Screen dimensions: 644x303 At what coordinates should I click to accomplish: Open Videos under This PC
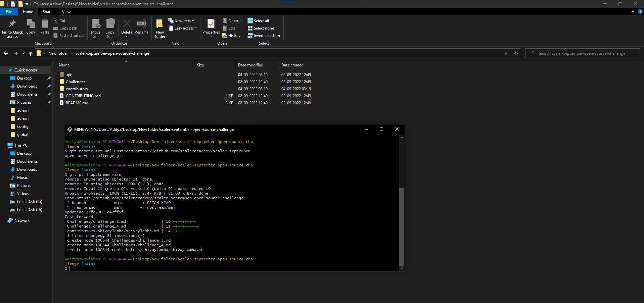coord(23,194)
